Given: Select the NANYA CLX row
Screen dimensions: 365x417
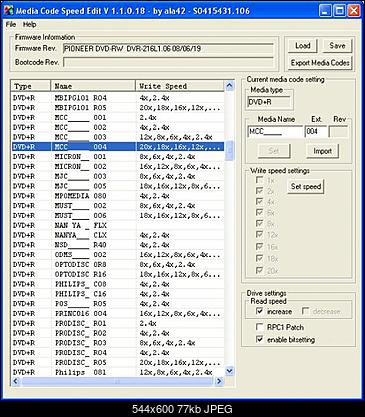Looking at the screenshot, I should tap(118, 235).
